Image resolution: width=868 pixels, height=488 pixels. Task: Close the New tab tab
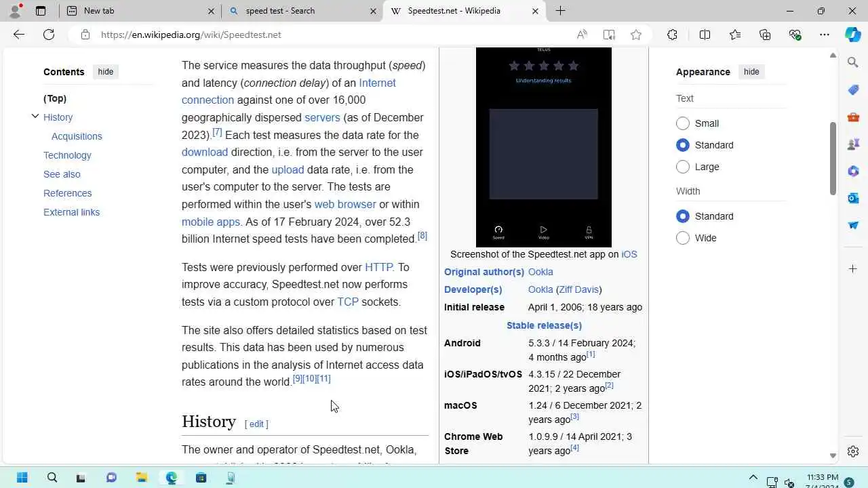coord(210,11)
